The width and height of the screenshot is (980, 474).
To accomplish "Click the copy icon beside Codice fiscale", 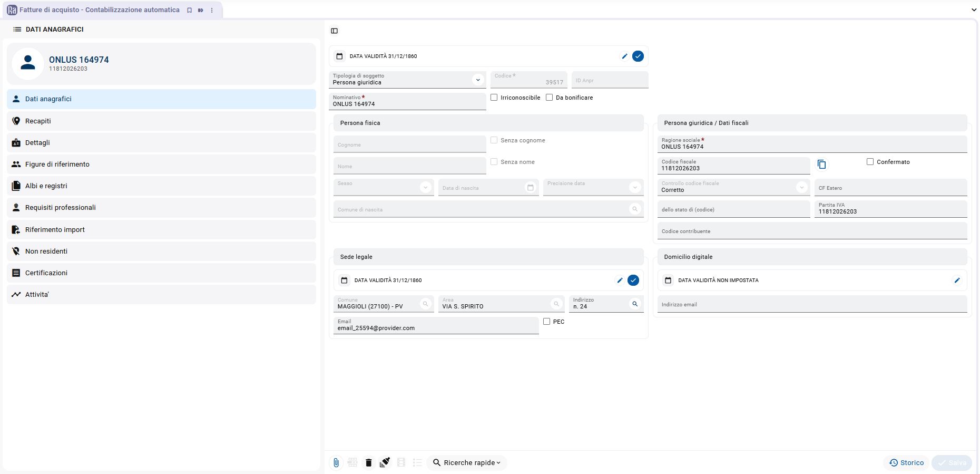I will pos(821,165).
